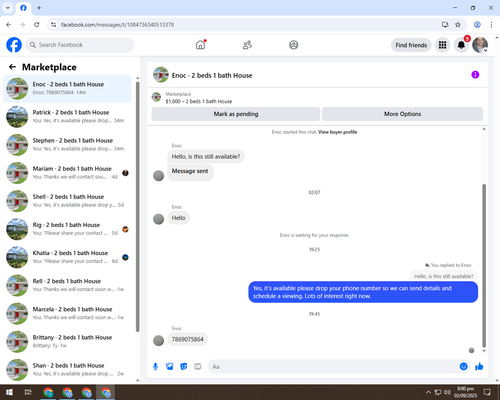Image resolution: width=500 pixels, height=400 pixels.
Task: Open the Friends icon in top navigation
Action: coord(247,45)
